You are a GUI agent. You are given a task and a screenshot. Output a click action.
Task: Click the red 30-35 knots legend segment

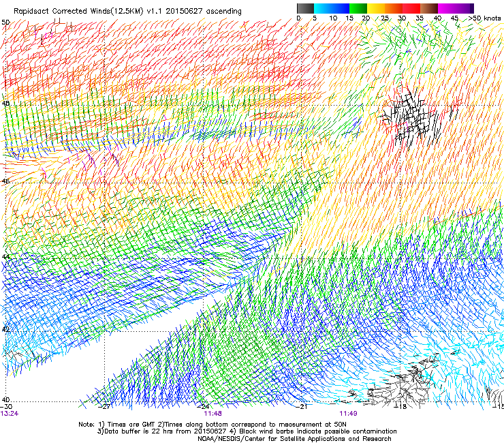point(411,8)
